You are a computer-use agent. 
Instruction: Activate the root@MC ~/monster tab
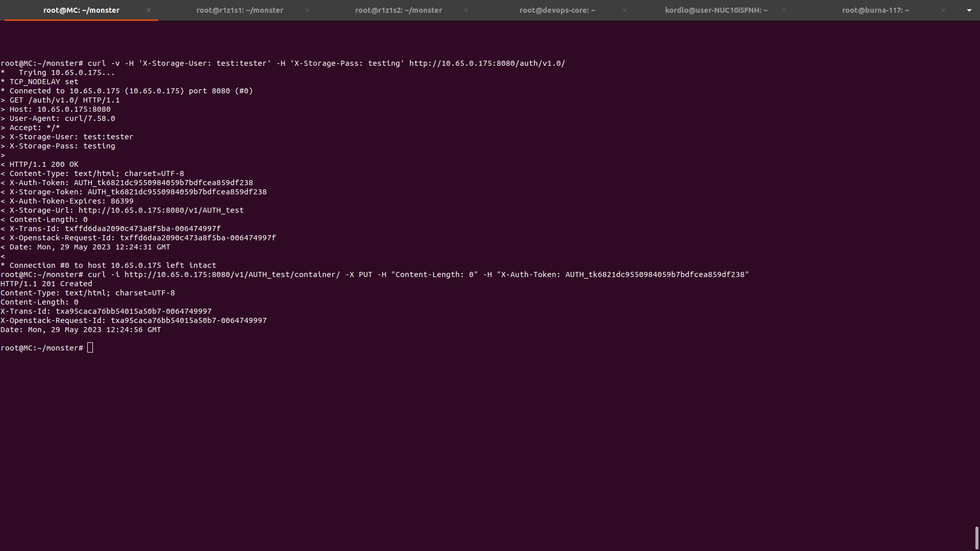tap(81, 10)
